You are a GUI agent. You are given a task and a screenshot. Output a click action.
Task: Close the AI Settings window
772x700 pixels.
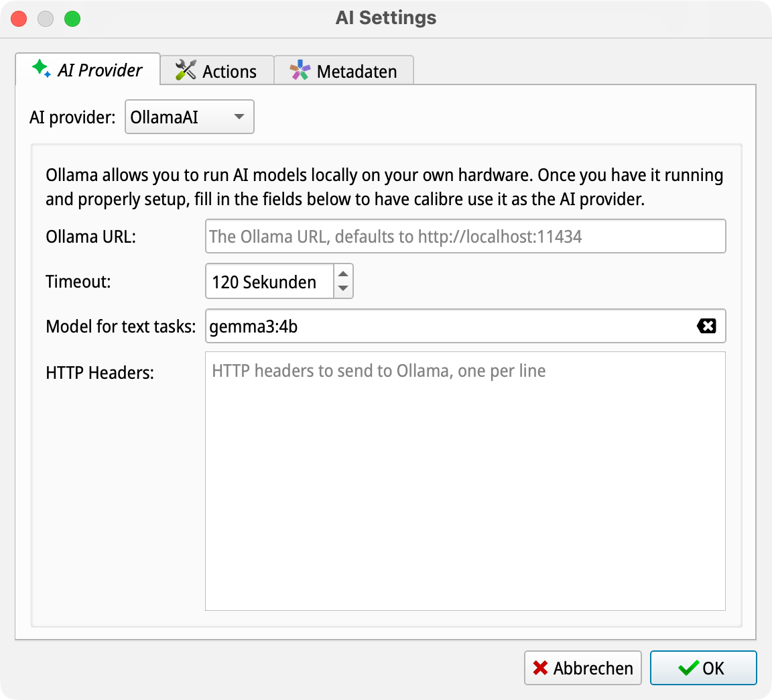tap(19, 19)
